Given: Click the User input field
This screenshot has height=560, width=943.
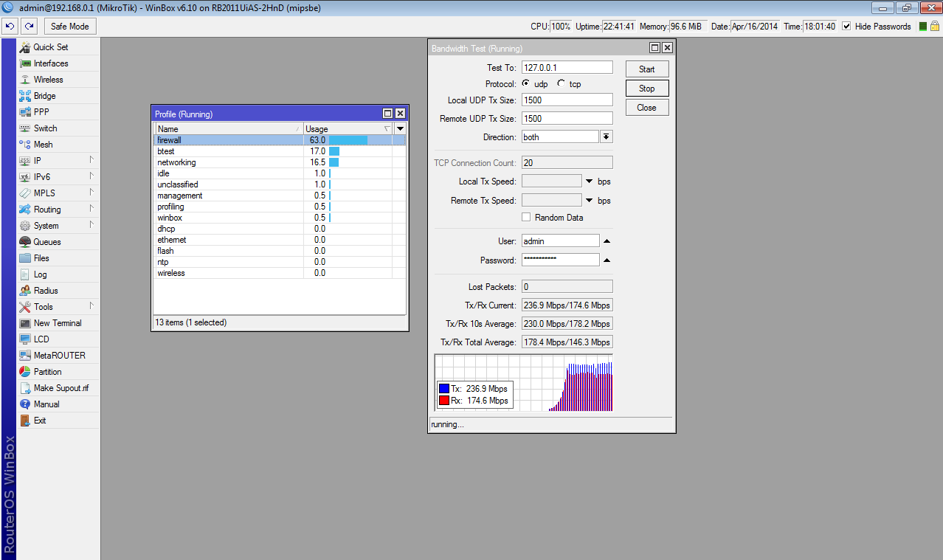Looking at the screenshot, I should coord(561,241).
